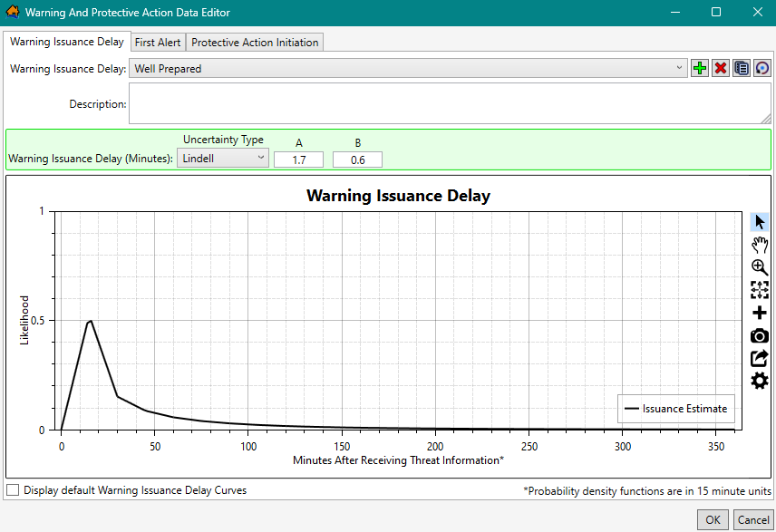The image size is (776, 532).
Task: Switch to the First Alert tab
Action: pos(157,42)
